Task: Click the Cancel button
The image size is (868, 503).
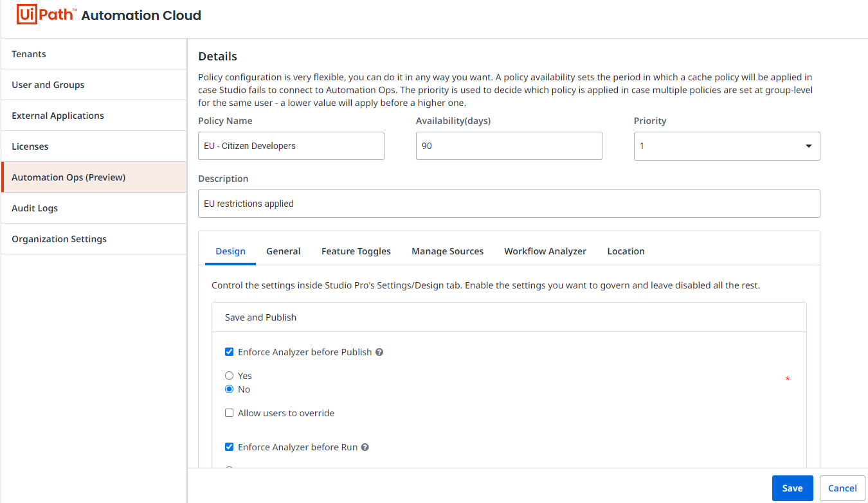Action: (842, 488)
